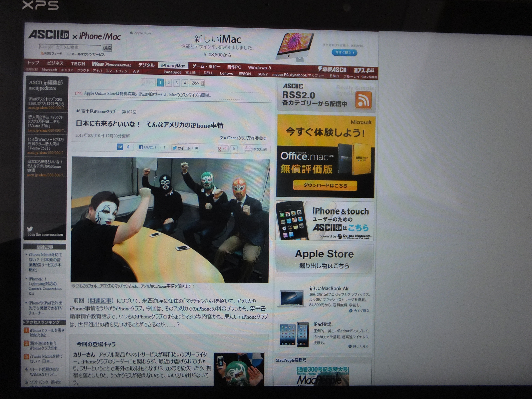Click the ダウンロードはこちら Office mac button

click(325, 185)
